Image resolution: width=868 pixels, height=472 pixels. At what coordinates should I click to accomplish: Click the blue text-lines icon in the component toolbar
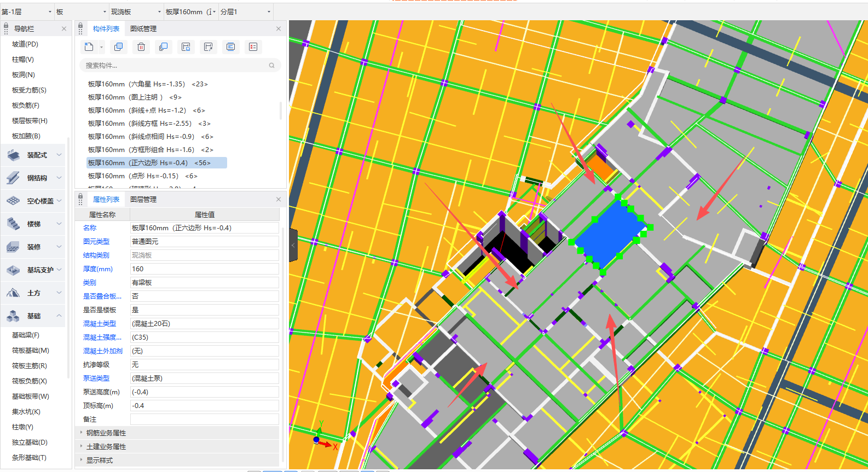pos(231,47)
